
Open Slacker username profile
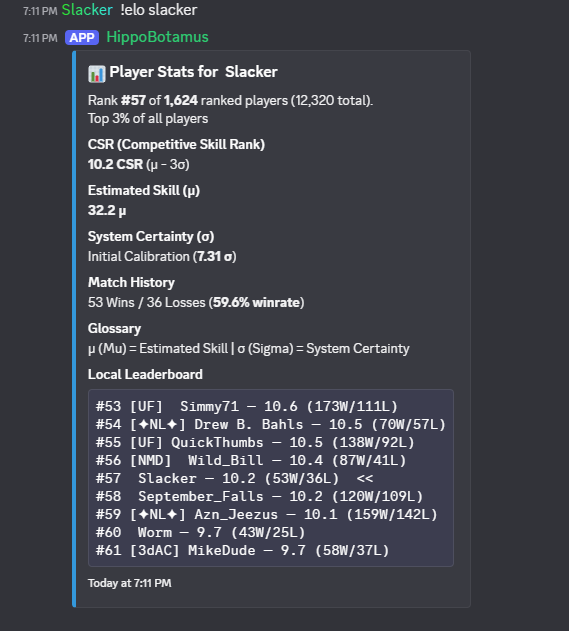pyautogui.click(x=87, y=10)
